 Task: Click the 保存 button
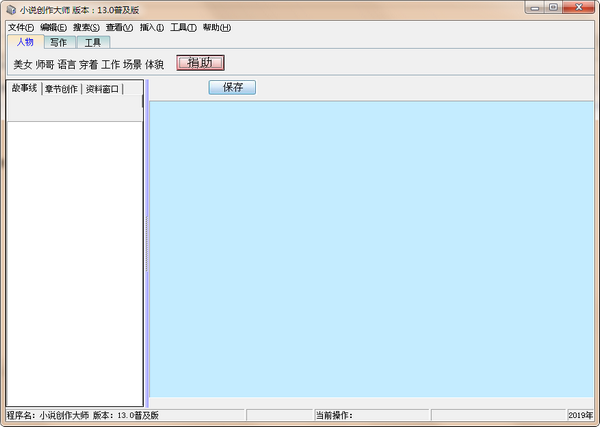(232, 87)
